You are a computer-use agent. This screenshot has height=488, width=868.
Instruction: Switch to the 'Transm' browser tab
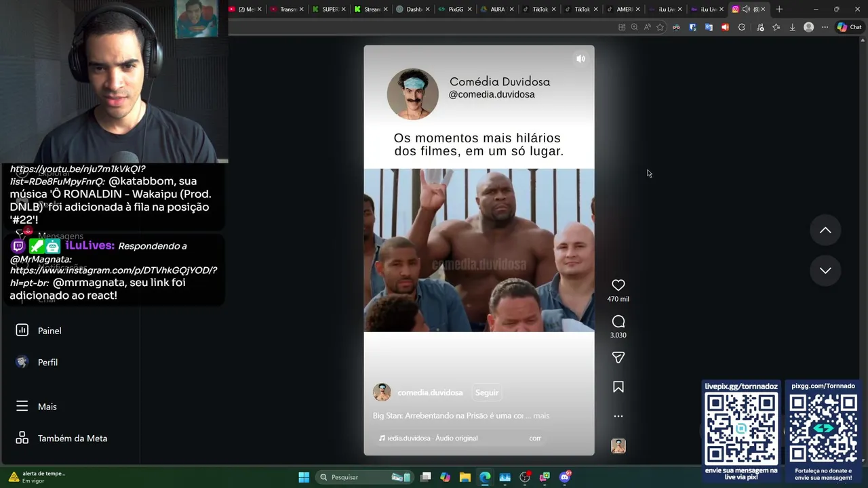tap(288, 9)
